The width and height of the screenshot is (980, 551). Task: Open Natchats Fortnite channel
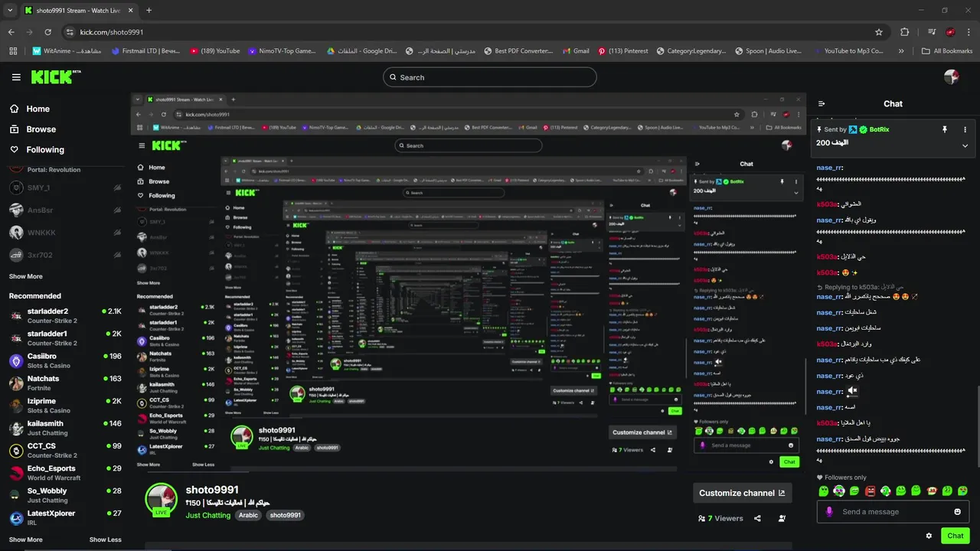65,383
